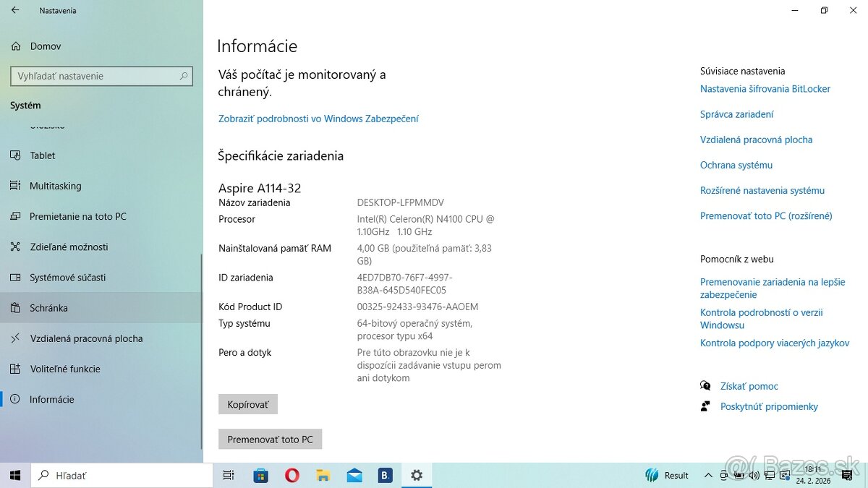Click the Vyhľadať nastavenie search box

tap(101, 76)
